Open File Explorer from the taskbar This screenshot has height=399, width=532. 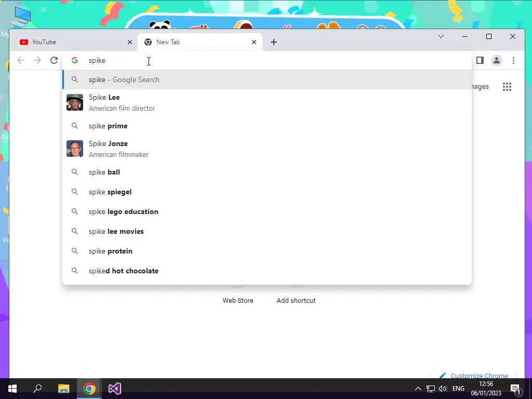63,389
